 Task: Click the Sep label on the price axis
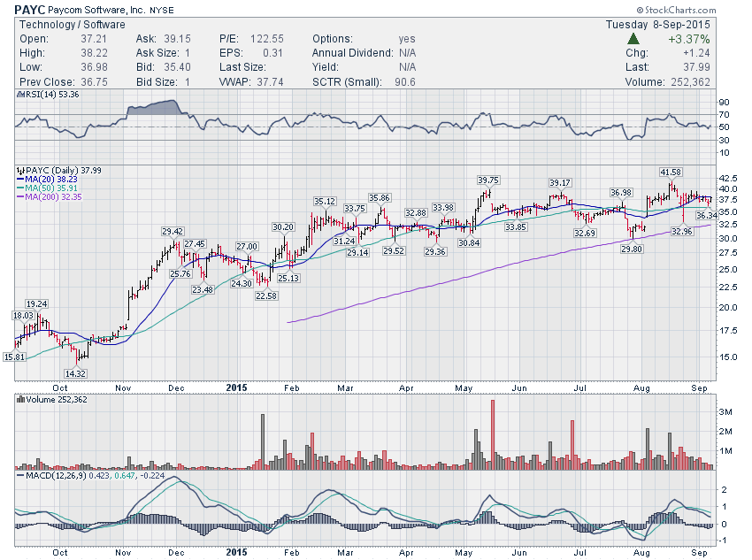tap(699, 387)
